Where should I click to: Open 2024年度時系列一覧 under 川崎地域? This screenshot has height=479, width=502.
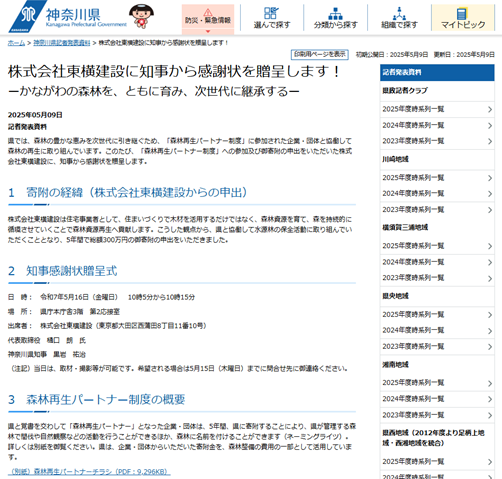click(x=437, y=194)
